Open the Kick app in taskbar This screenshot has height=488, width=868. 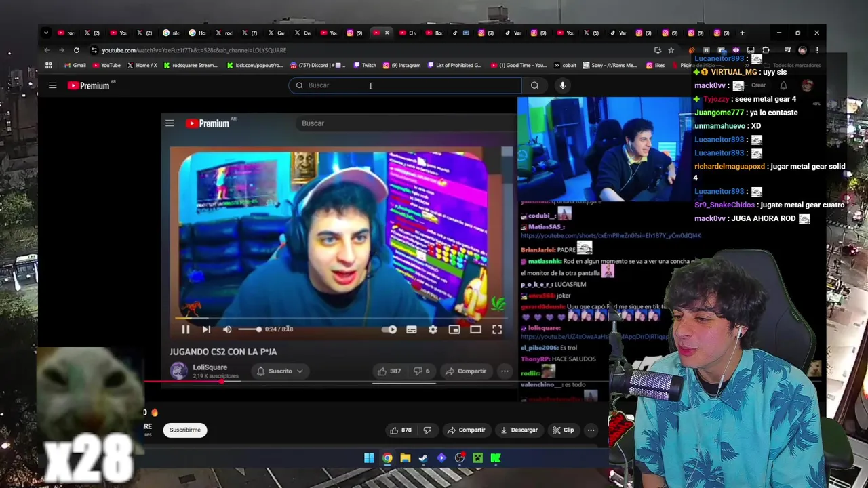coord(496,458)
